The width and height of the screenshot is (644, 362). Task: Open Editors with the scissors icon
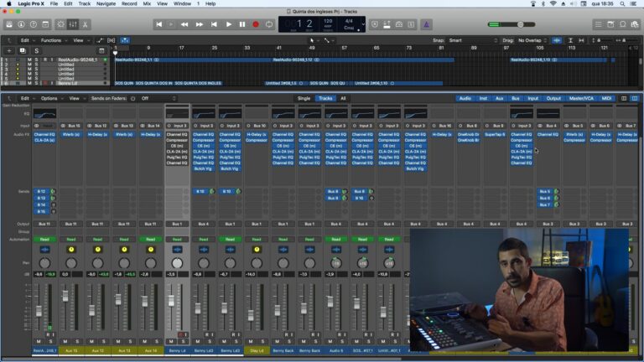[x=85, y=24]
